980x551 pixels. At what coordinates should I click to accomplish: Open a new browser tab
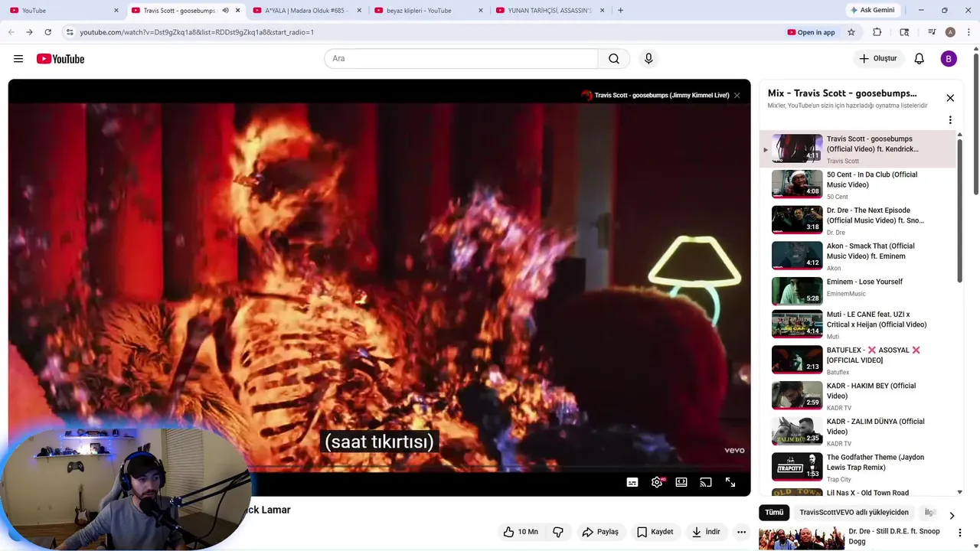point(620,11)
